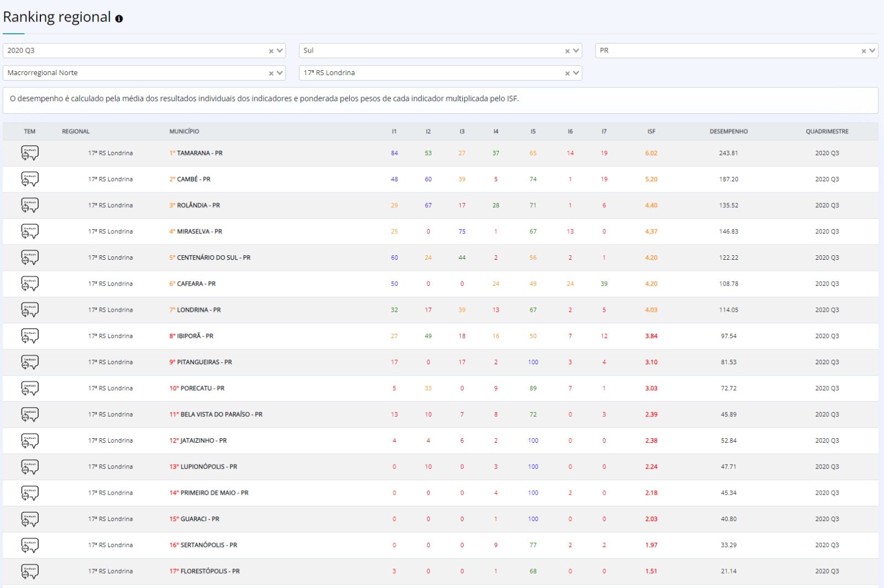Sort table by DESEMPENHO column header

(x=728, y=132)
